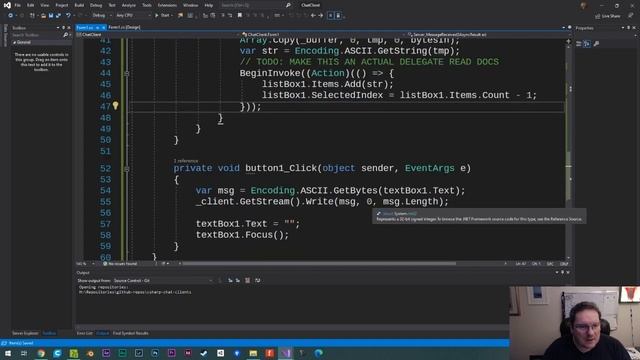The width and height of the screenshot is (640, 360).
Task: Open Chrome from the taskbar
Action: pos(41,353)
